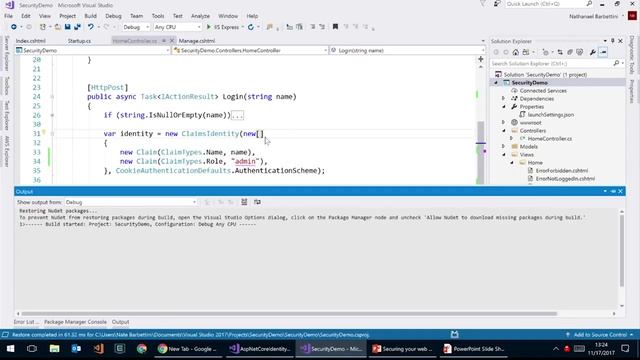Image resolution: width=640 pixels, height=360 pixels.
Task: Expand the Models folder
Action: (x=503, y=147)
